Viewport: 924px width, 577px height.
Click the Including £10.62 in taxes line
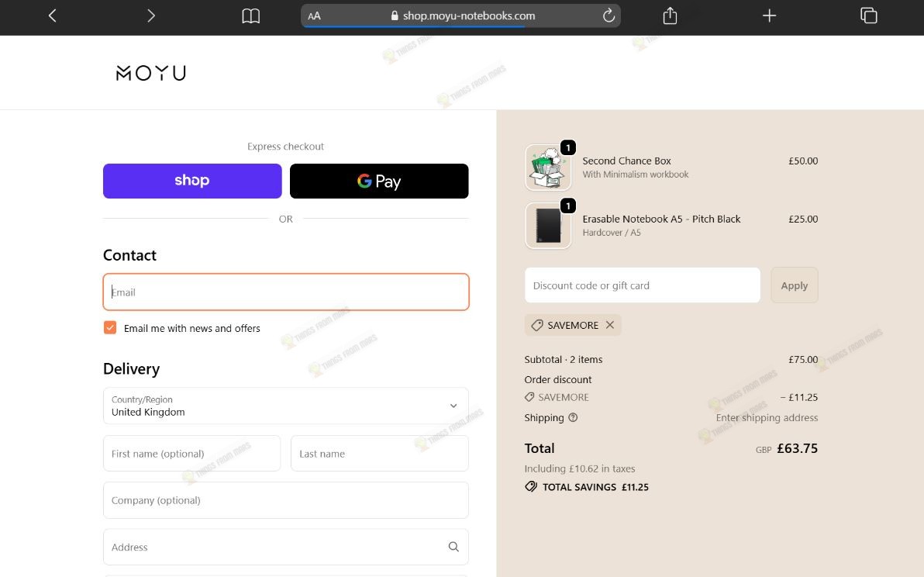[580, 468]
